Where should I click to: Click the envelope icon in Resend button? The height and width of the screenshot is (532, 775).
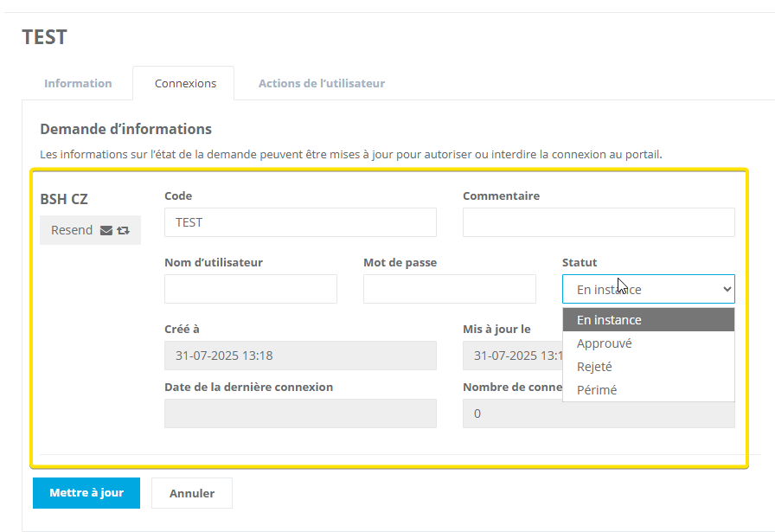point(106,231)
